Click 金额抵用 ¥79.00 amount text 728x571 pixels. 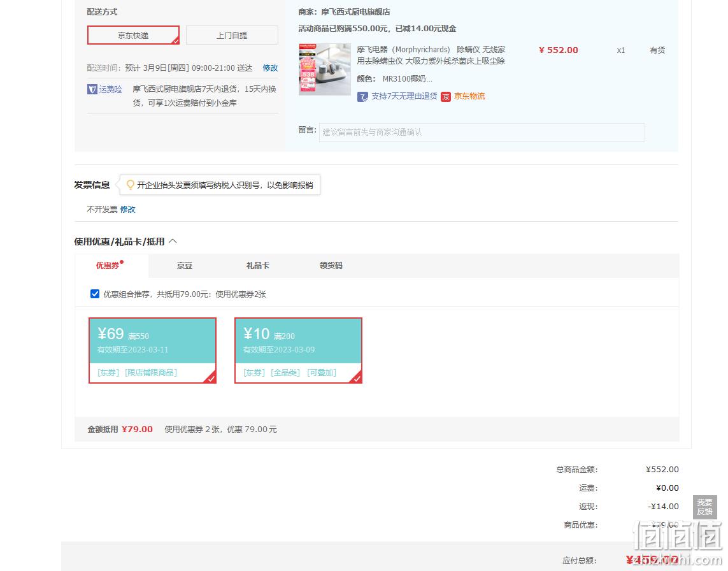point(137,430)
